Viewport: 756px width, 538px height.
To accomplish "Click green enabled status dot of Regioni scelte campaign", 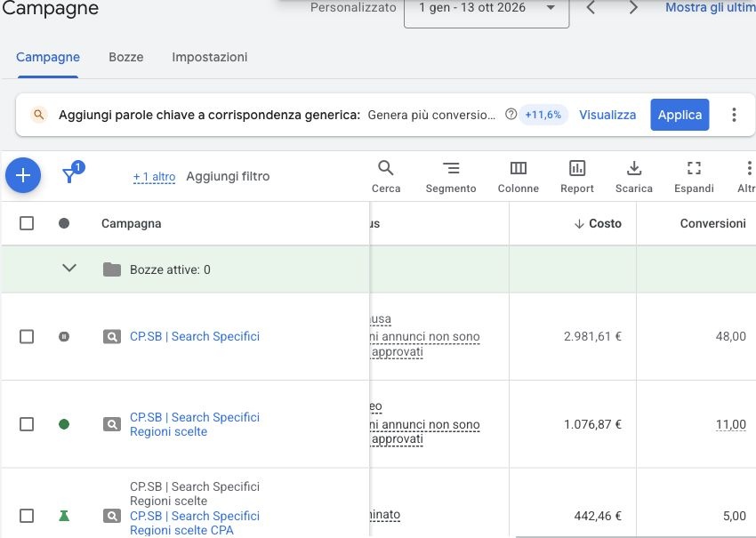I will [64, 424].
